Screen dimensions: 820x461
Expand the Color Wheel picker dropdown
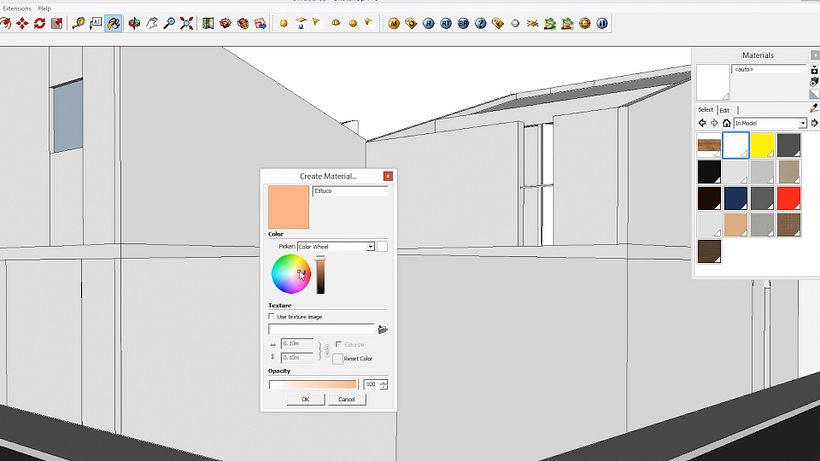(x=370, y=246)
